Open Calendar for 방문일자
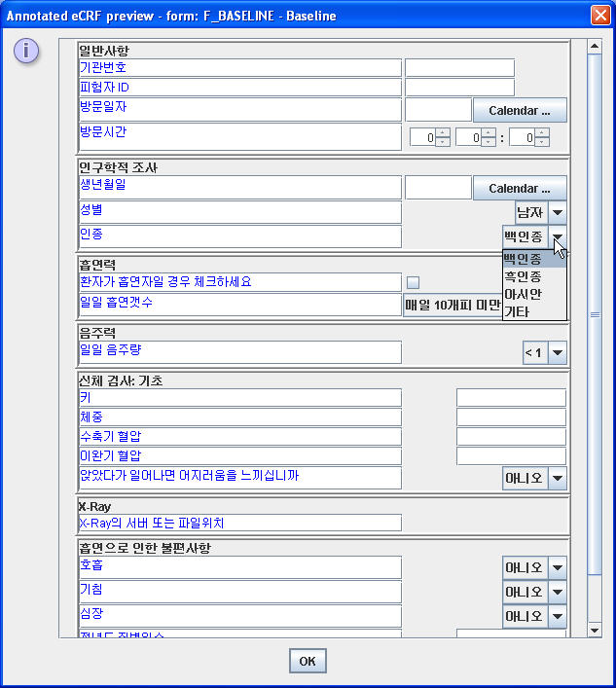This screenshot has height=688, width=616. [x=520, y=110]
